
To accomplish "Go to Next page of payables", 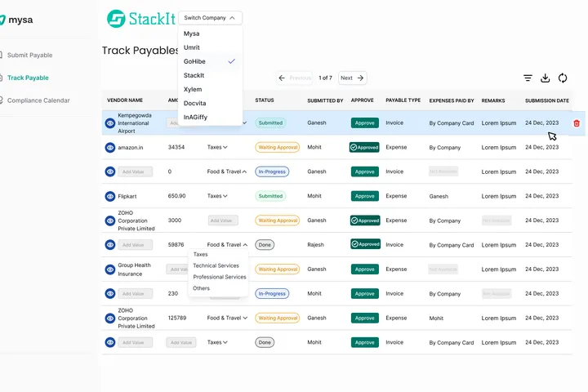I will pyautogui.click(x=352, y=78).
